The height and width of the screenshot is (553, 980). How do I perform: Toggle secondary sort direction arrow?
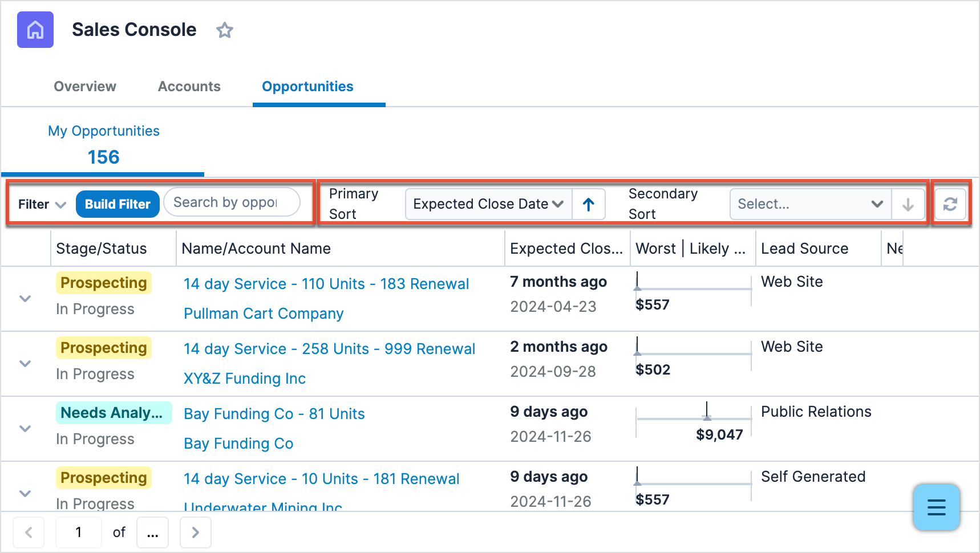pos(908,204)
